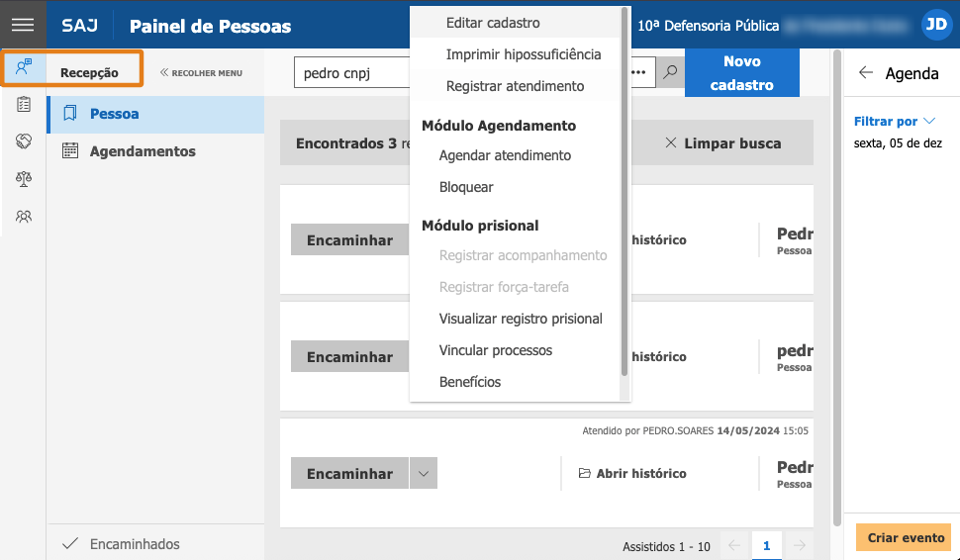This screenshot has width=960, height=560.
Task: Open Agendamentos in the side panel
Action: tap(143, 151)
